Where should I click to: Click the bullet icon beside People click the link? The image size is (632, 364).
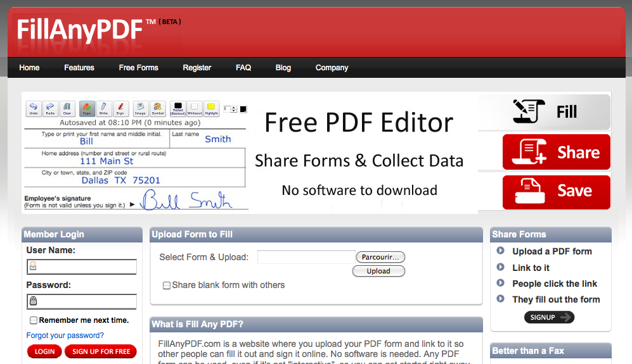pos(501,283)
